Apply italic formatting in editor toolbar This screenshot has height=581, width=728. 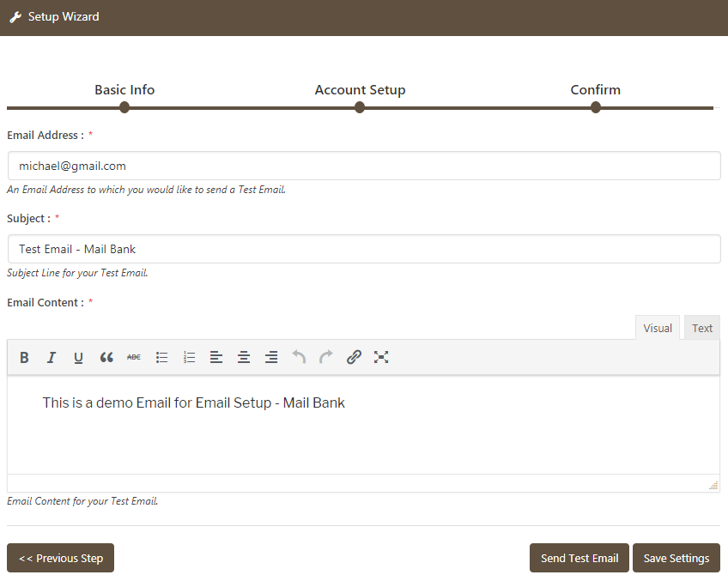tap(52, 358)
